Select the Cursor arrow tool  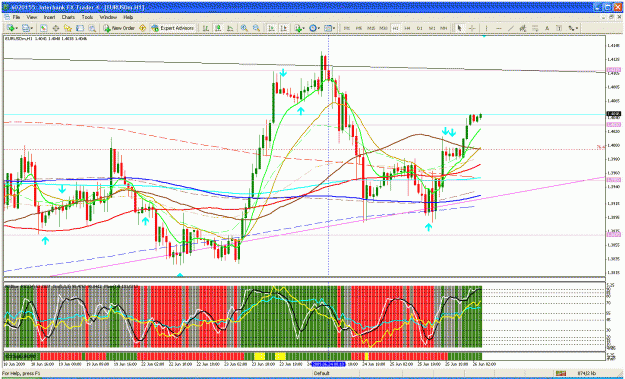(x=459, y=28)
